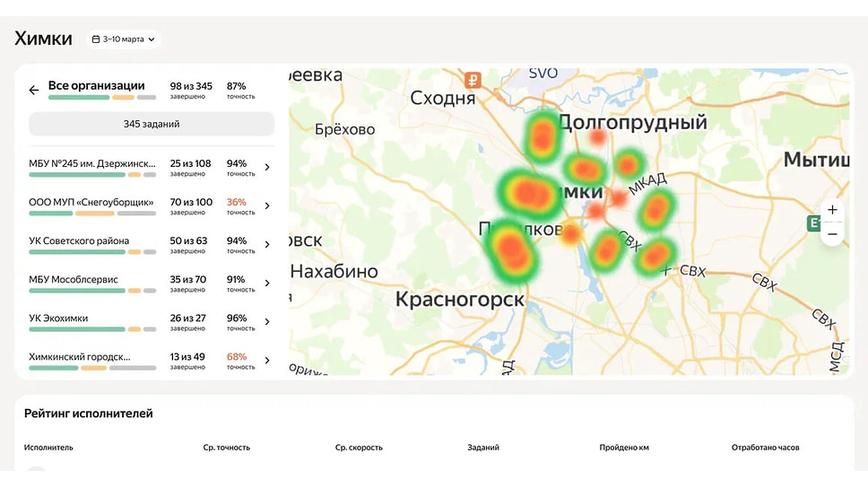Click 35 из 70 completed count
The image size is (868, 488).
[187, 280]
